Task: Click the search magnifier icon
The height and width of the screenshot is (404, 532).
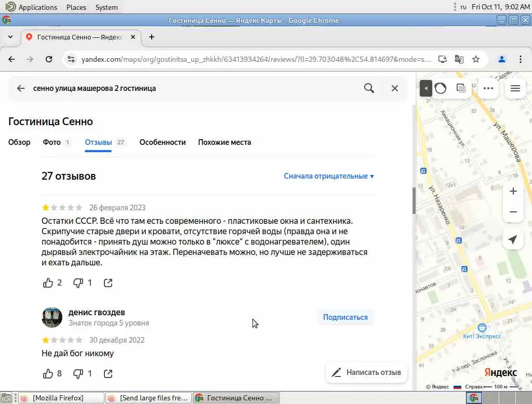Action: pos(369,88)
